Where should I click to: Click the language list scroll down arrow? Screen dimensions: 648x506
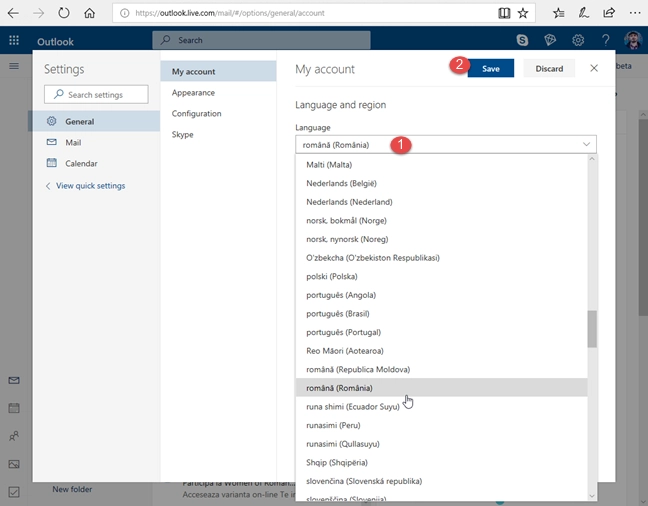click(592, 495)
